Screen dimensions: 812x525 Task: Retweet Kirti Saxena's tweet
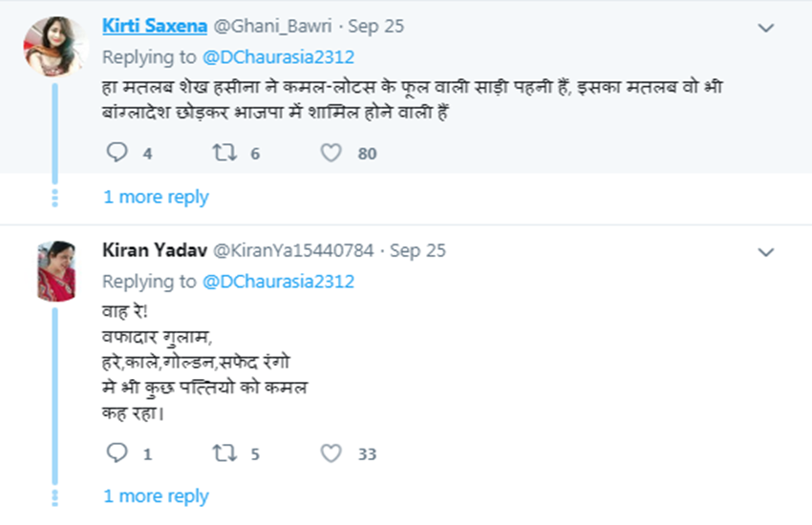(x=225, y=153)
